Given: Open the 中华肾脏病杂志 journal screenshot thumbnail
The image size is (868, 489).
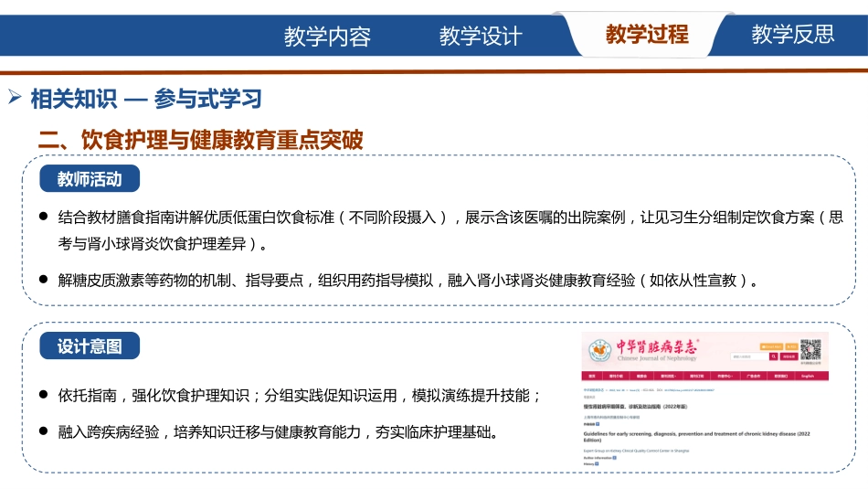Looking at the screenshot, I should pos(704,399).
